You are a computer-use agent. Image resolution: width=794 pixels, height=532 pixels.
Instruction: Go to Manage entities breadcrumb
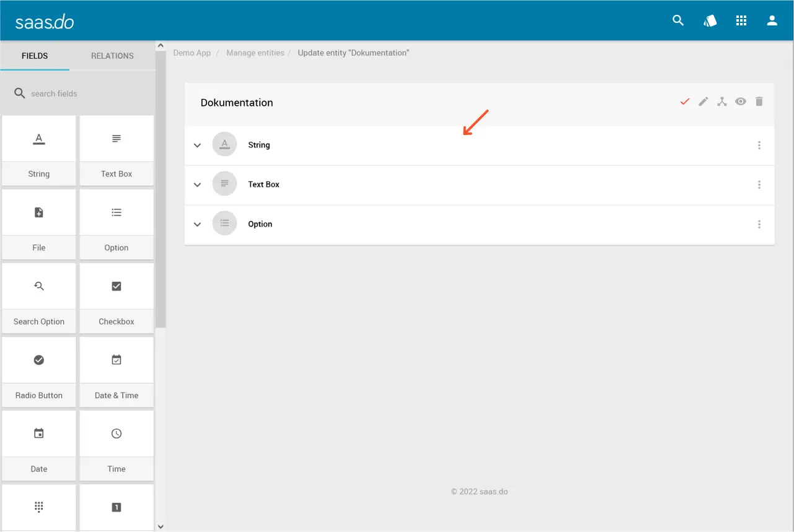point(255,53)
